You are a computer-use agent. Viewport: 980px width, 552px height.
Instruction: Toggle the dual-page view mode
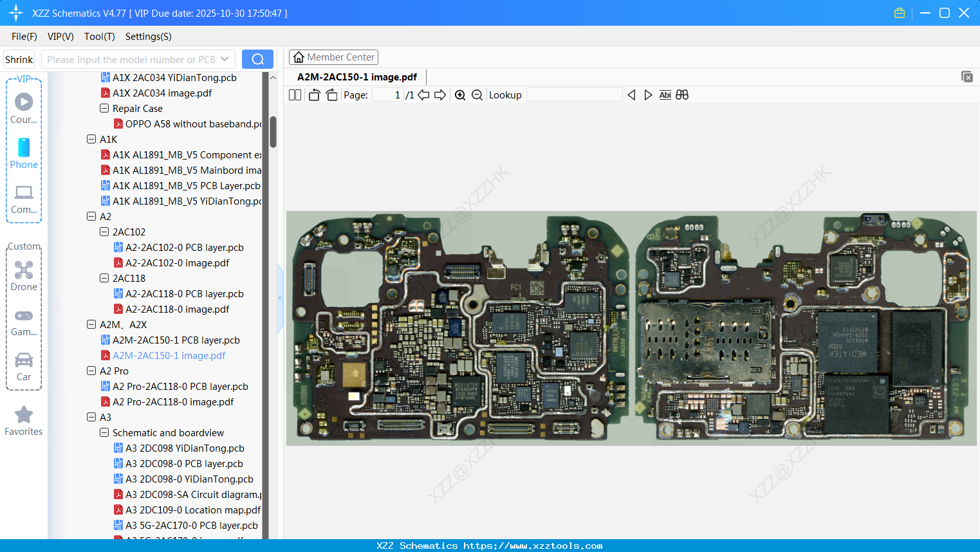tap(294, 95)
